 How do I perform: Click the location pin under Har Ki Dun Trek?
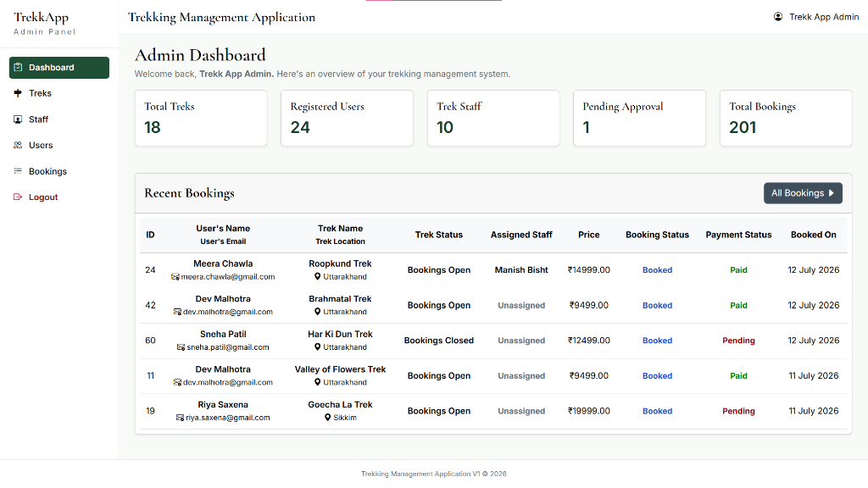pyautogui.click(x=318, y=347)
